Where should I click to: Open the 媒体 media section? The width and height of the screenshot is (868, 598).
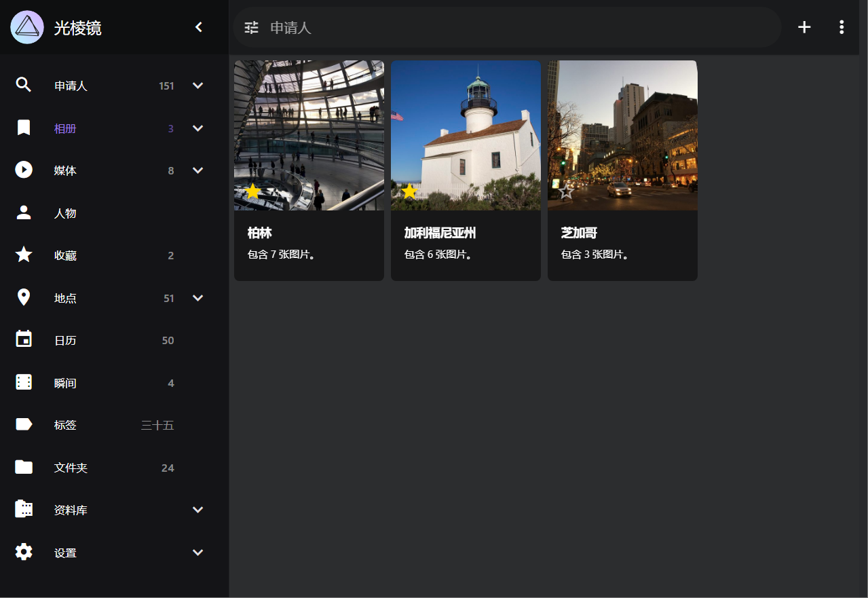[x=65, y=171]
